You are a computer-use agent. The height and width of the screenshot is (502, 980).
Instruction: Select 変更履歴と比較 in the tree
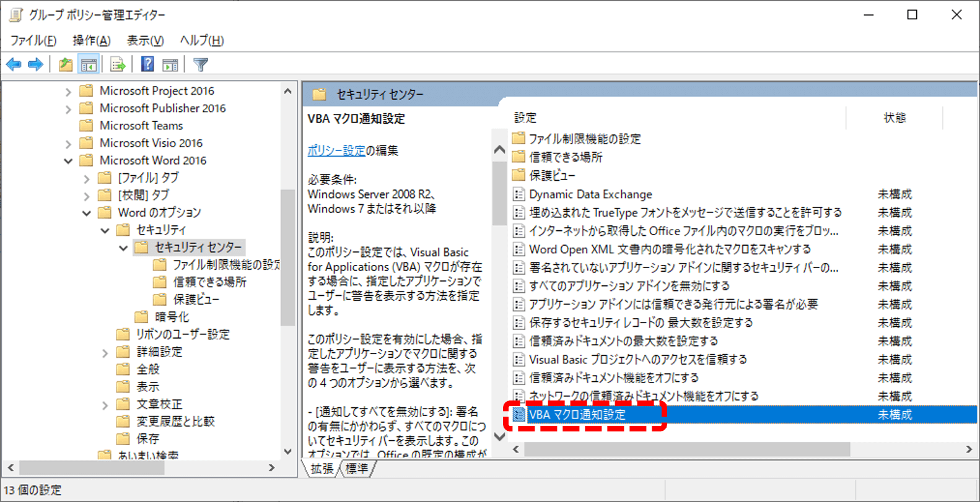[x=175, y=422]
